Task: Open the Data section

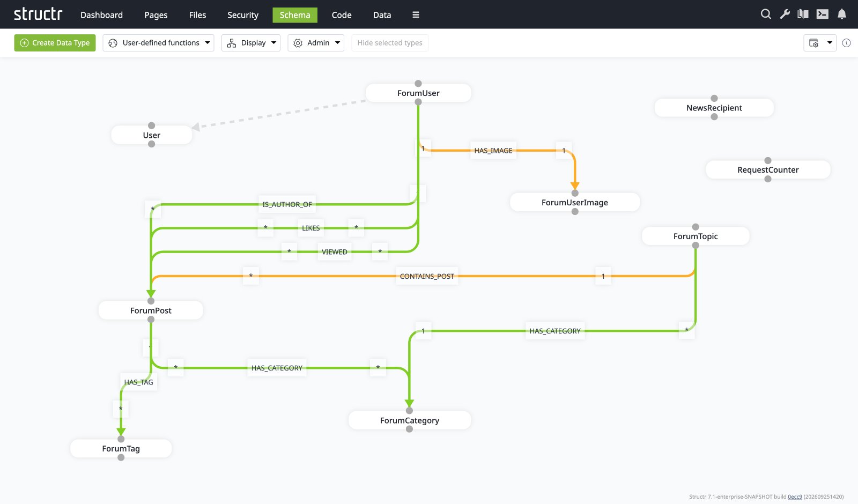Action: click(382, 15)
